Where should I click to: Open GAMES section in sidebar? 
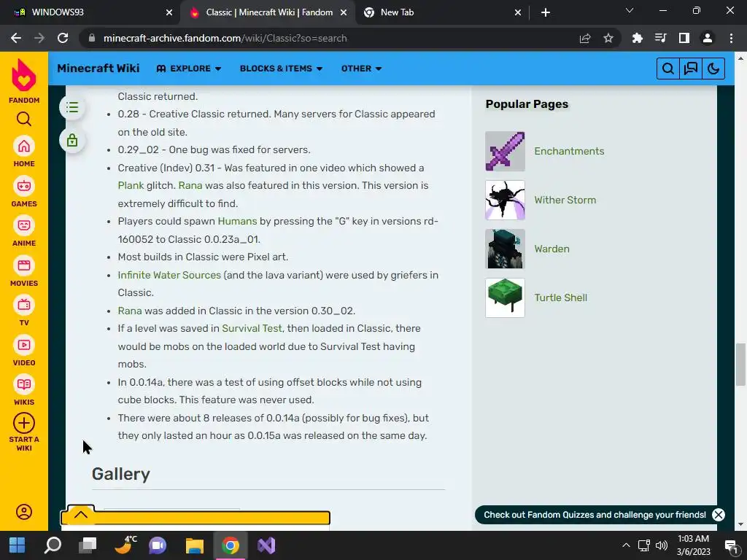24,186
